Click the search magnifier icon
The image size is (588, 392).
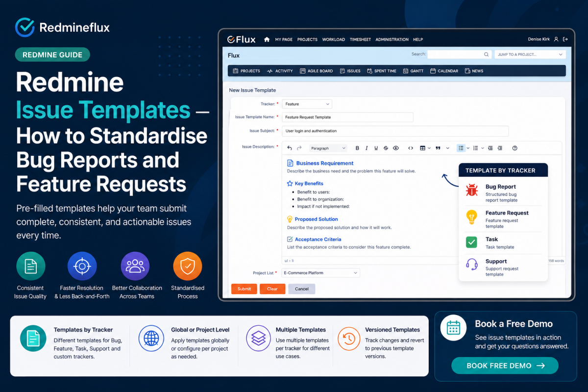point(487,54)
